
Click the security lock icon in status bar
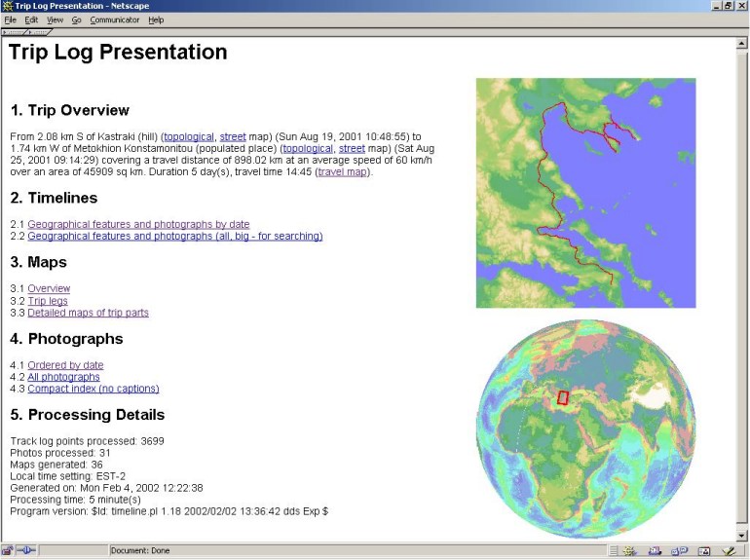pos(7,551)
